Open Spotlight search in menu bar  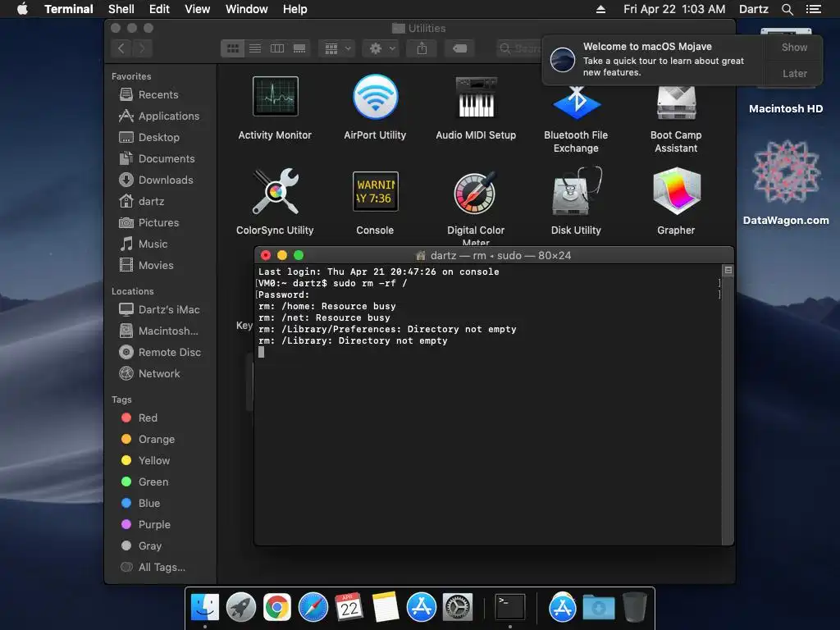point(787,9)
